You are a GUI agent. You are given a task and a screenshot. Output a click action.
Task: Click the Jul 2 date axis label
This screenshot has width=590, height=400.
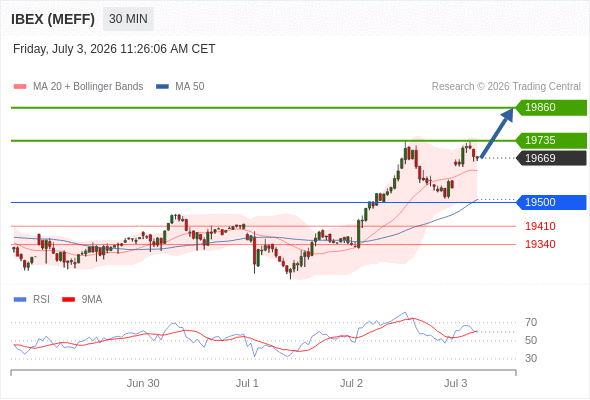(351, 383)
